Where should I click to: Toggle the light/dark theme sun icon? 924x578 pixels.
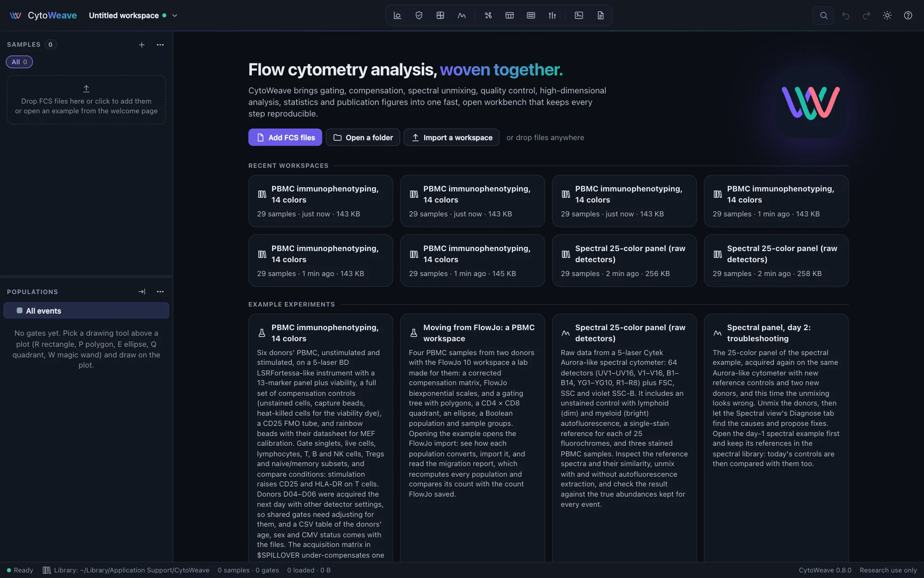[x=887, y=15]
